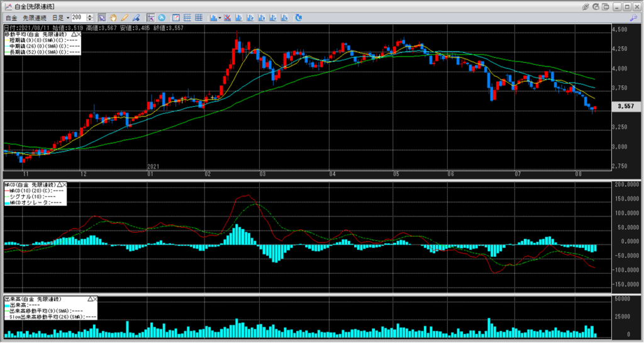The image size is (644, 343).
Task: Apply chart template 2 icon
Action: (x=250, y=18)
